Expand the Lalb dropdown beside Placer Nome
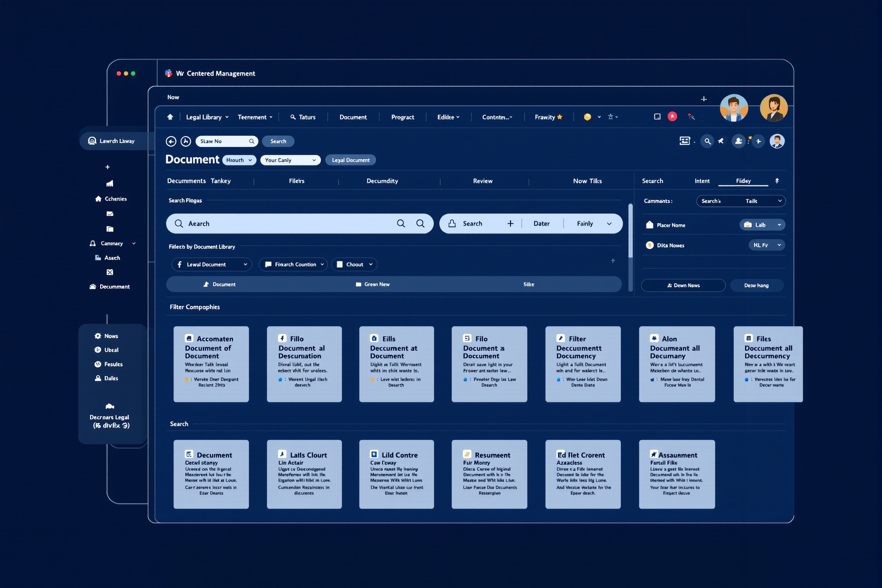Image resolution: width=882 pixels, height=588 pixels. click(x=762, y=225)
